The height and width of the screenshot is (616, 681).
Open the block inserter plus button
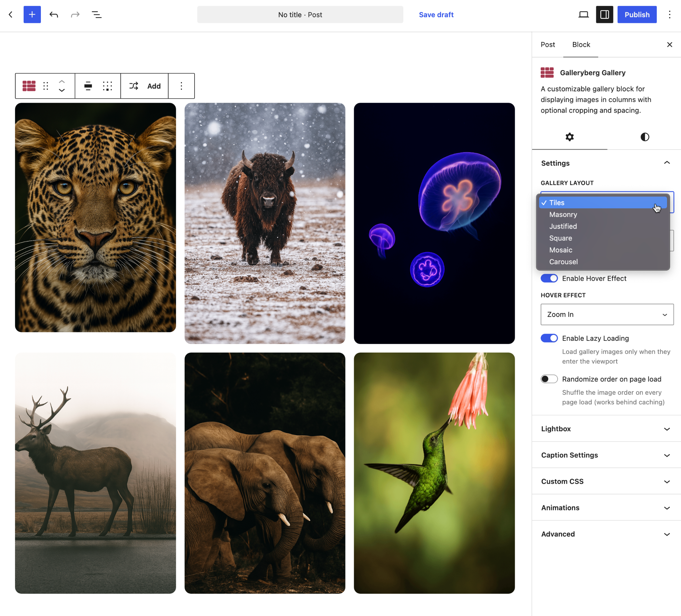(x=32, y=15)
